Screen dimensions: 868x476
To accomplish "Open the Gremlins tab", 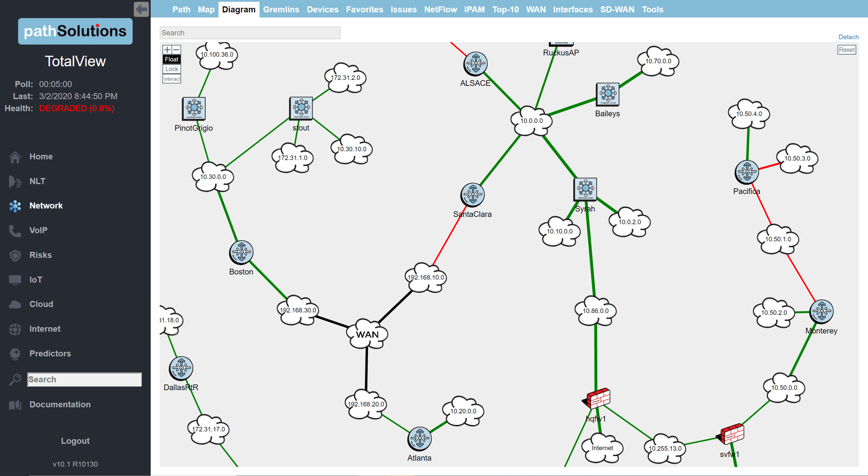I will point(281,9).
